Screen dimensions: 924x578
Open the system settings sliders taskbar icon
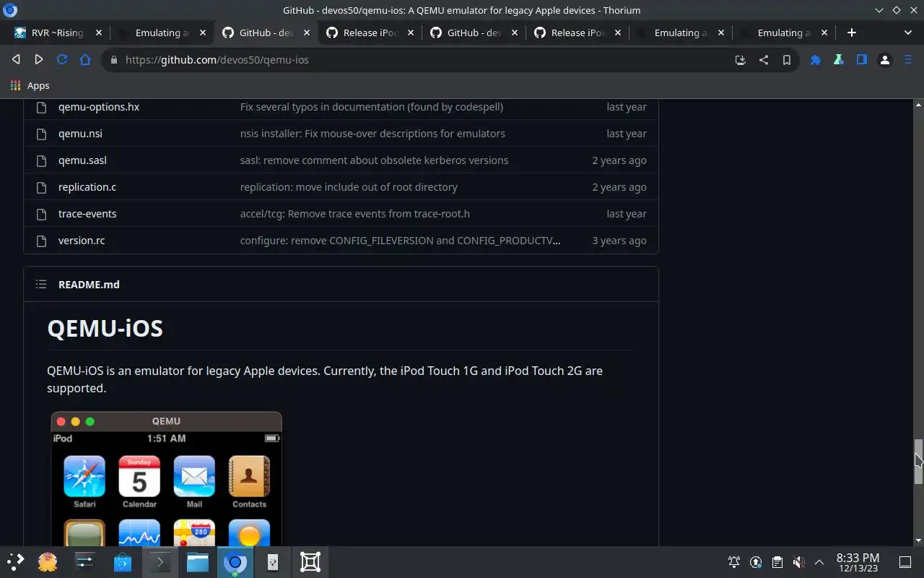(85, 562)
